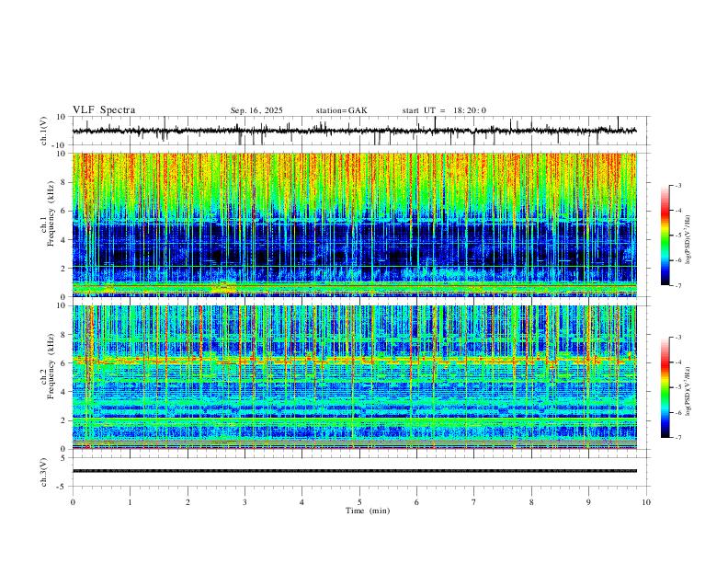
Task: Click time axis tick label '0'
Action: tap(73, 502)
